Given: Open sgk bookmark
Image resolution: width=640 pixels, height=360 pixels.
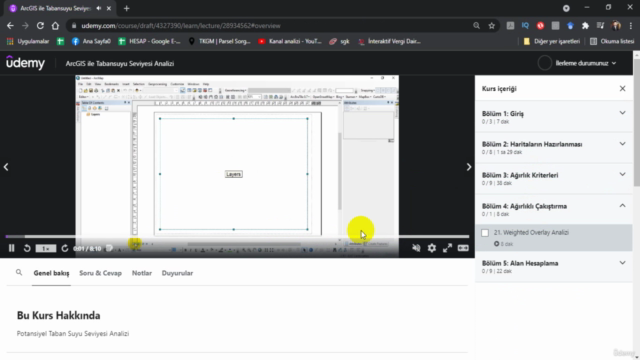Looking at the screenshot, I should point(340,41).
